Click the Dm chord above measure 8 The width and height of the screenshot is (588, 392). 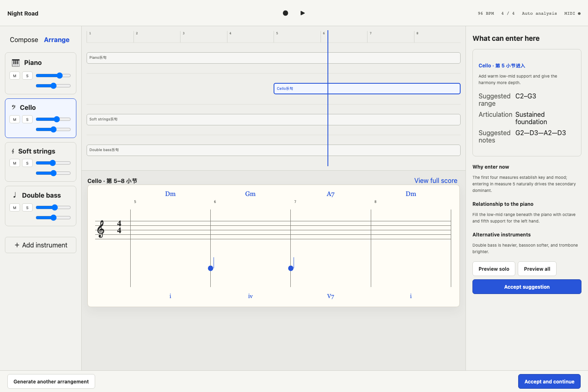411,194
